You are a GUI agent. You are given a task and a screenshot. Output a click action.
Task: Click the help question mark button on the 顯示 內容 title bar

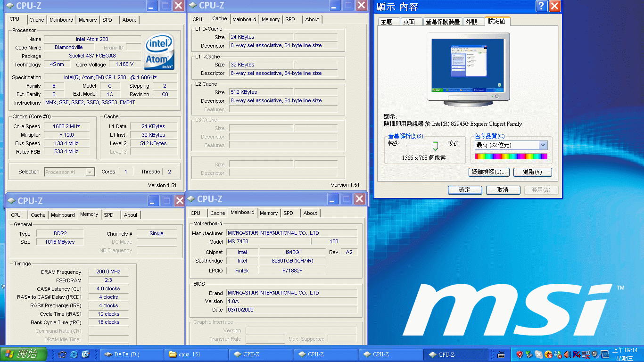tap(542, 6)
